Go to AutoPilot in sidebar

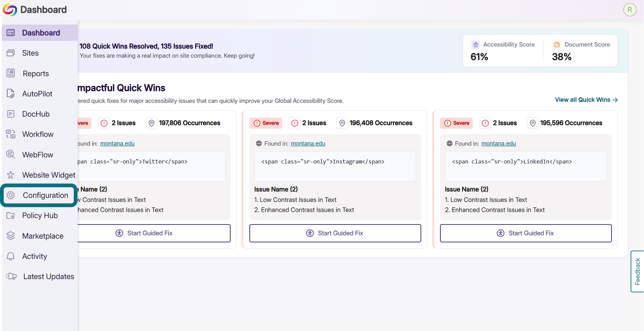coord(40,94)
